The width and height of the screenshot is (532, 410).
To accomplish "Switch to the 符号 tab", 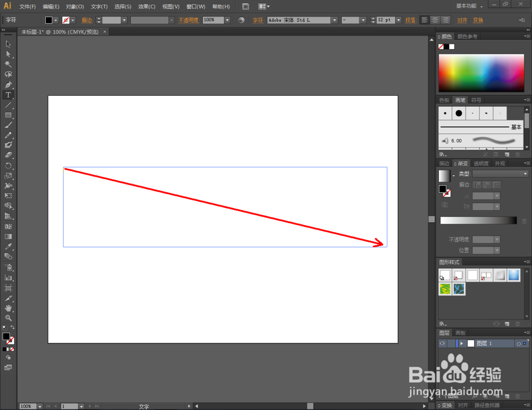I will [x=476, y=100].
